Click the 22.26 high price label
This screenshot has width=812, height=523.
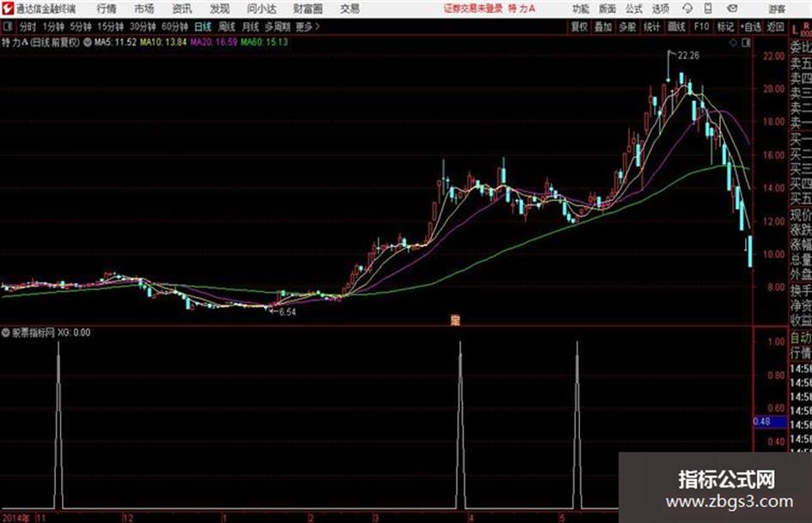point(689,56)
